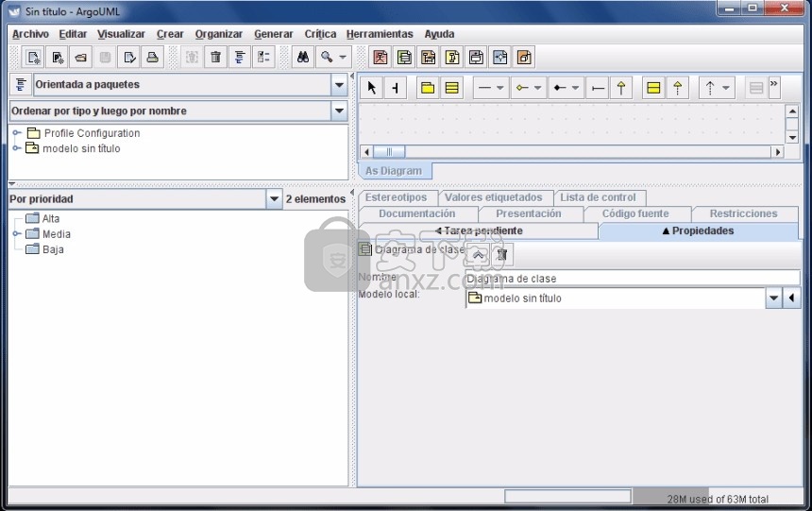Expand the Profile Configuration tree node

[x=17, y=133]
